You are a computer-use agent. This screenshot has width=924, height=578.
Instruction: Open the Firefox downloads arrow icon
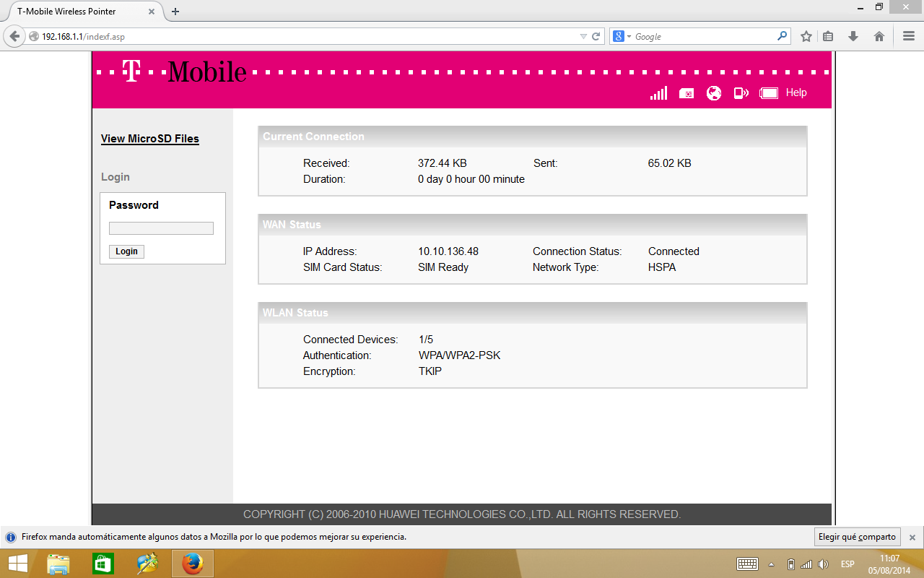point(853,36)
